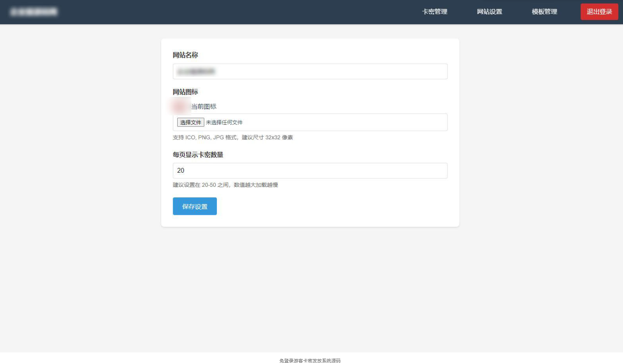Click the site name input to edit it
Viewport: 623px width, 364px height.
pos(310,71)
